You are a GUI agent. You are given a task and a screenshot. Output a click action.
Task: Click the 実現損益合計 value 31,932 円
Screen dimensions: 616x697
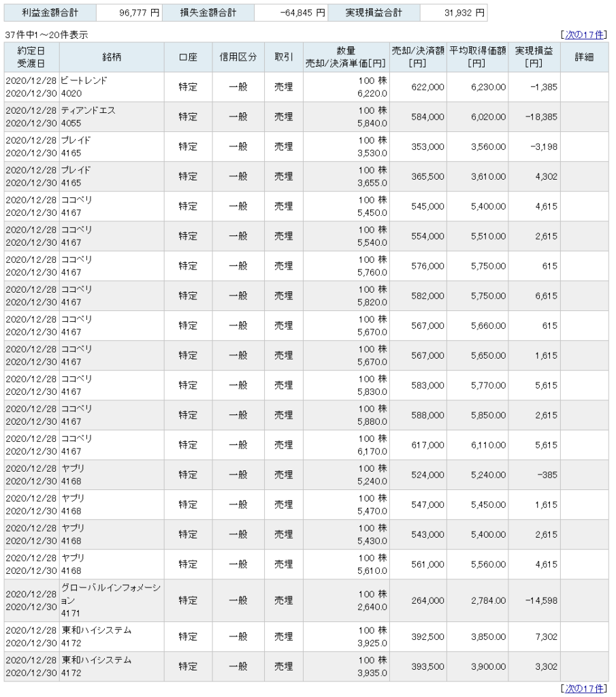(454, 13)
